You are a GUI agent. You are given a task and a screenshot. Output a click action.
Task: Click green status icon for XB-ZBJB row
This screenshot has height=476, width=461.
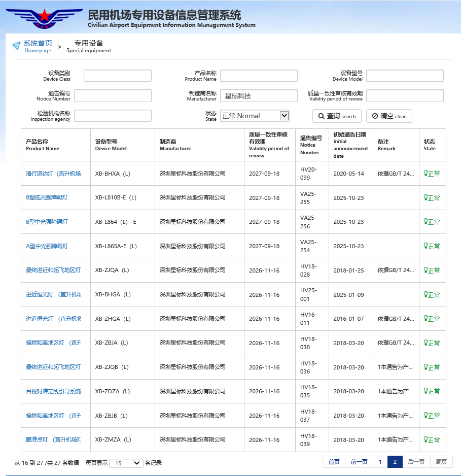pyautogui.click(x=426, y=415)
